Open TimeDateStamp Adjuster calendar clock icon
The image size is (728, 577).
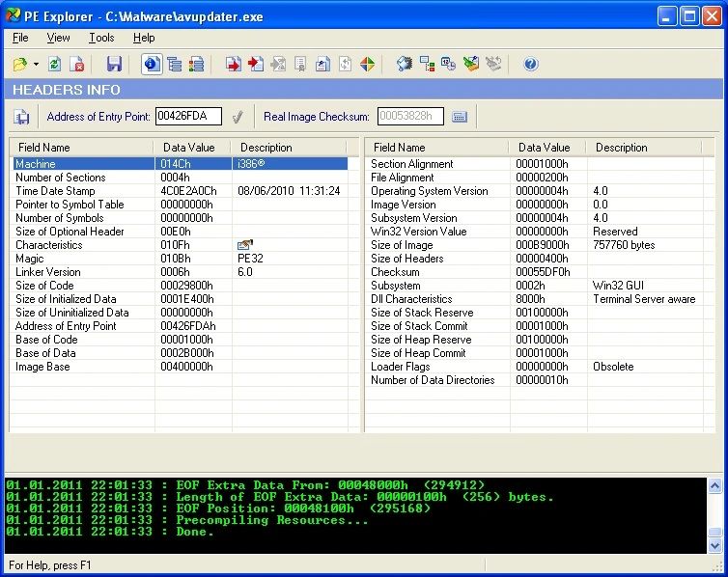point(449,64)
